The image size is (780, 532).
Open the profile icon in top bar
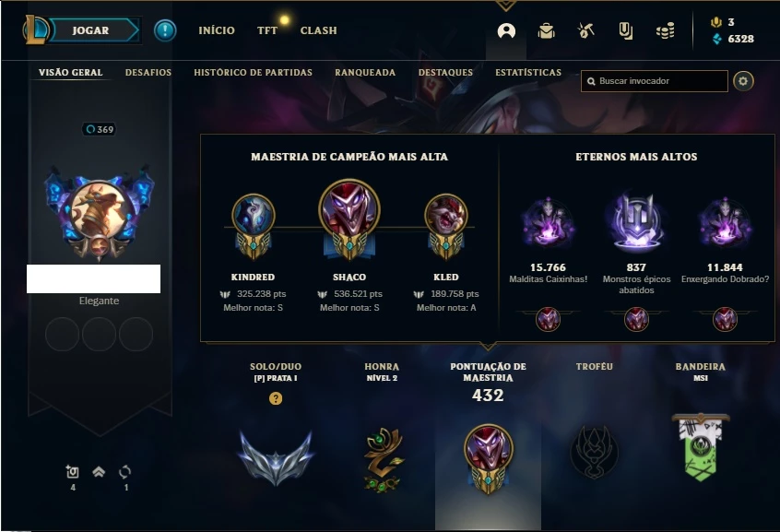click(x=506, y=30)
